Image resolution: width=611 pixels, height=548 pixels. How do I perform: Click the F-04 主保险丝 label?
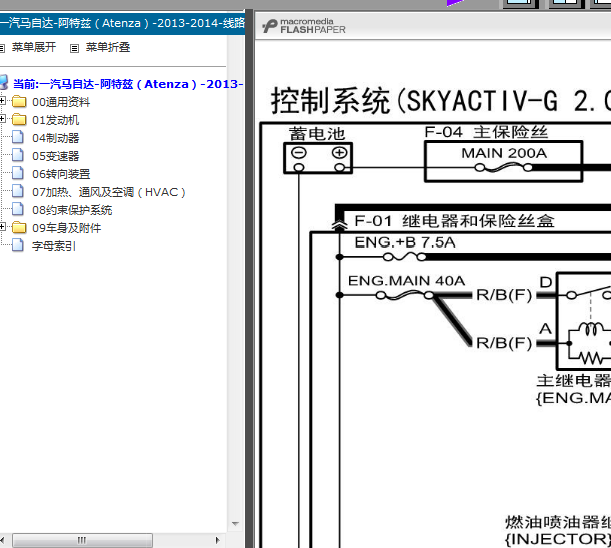486,132
